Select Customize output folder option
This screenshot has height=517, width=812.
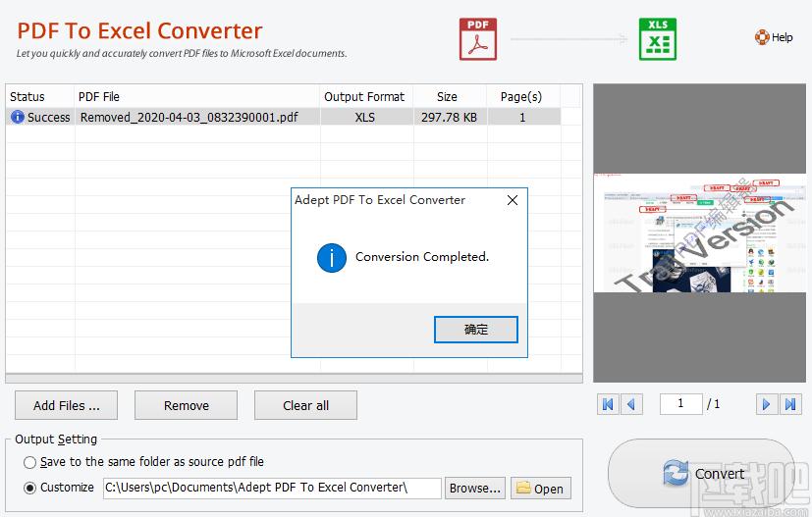click(x=30, y=488)
